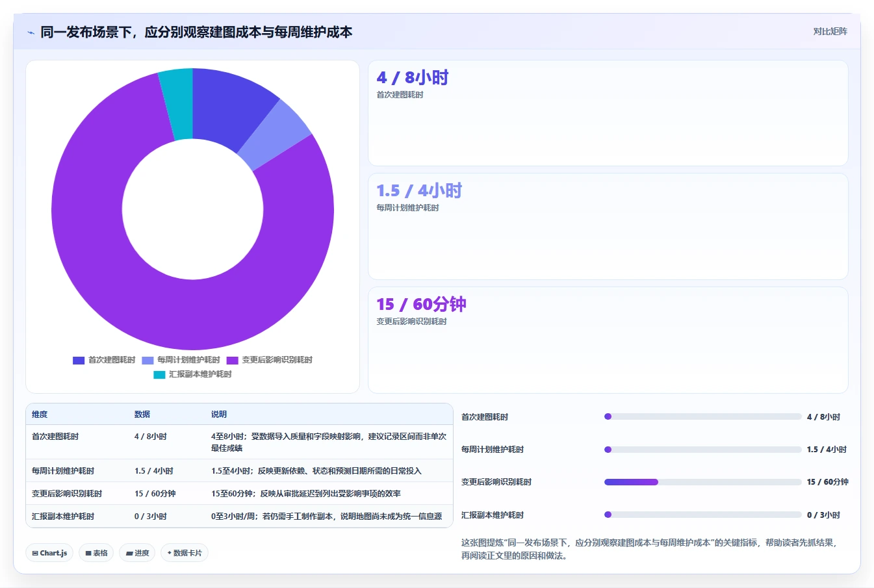Click 首次建图耗时 caption under the first card value

pos(400,95)
